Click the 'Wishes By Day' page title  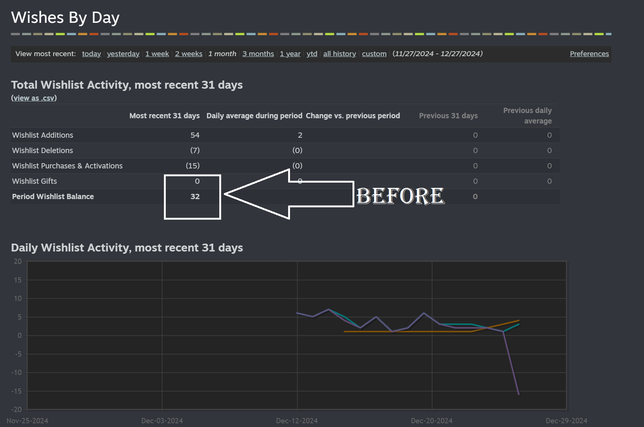coord(65,18)
